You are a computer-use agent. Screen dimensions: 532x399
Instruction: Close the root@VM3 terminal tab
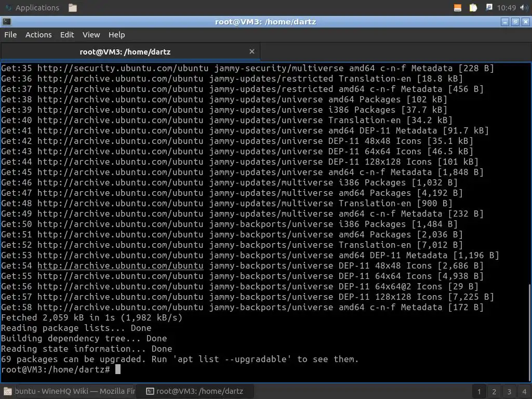point(252,51)
